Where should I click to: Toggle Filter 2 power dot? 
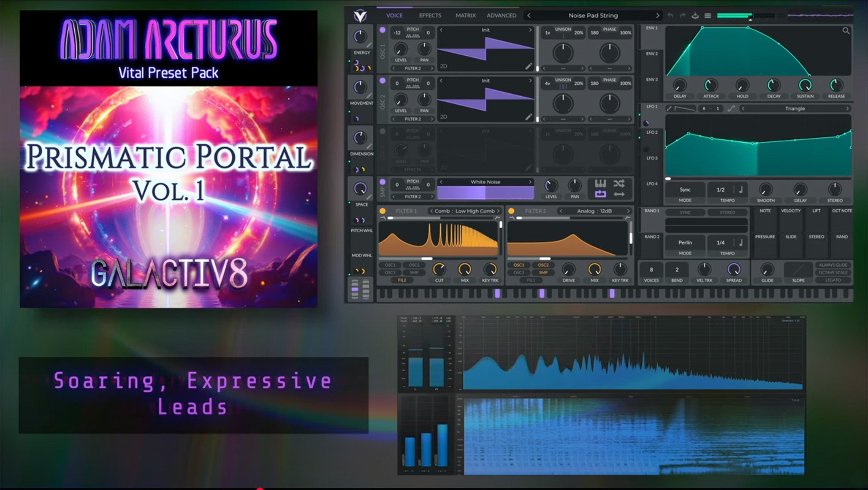tap(511, 211)
